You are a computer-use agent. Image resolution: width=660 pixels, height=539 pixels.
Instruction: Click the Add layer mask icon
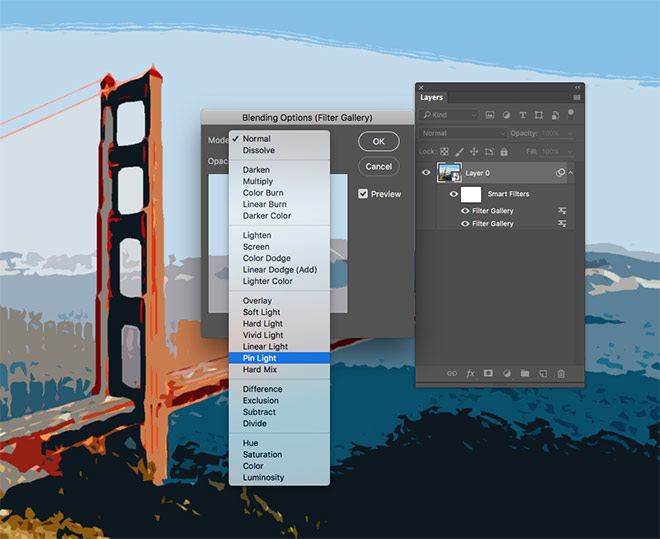coord(488,373)
